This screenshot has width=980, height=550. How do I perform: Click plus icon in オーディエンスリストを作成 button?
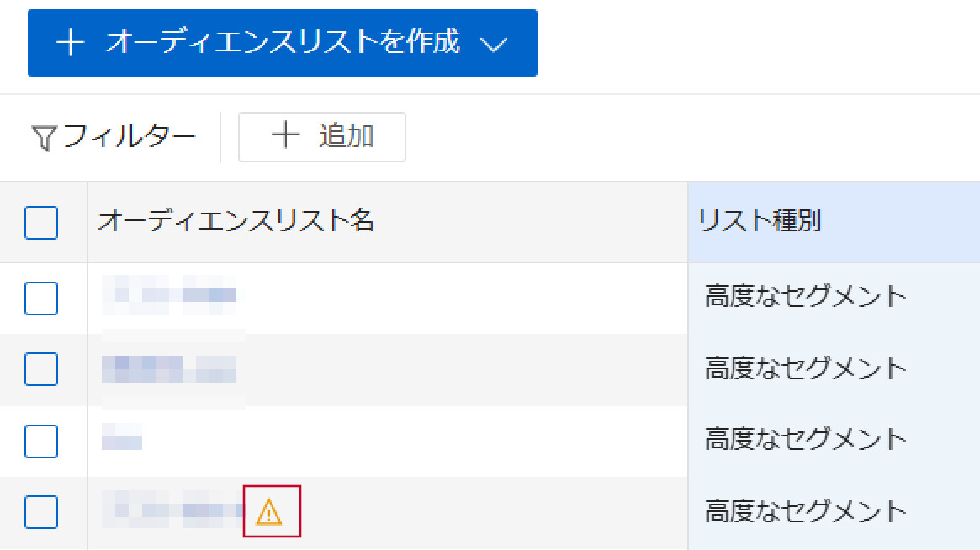click(70, 43)
